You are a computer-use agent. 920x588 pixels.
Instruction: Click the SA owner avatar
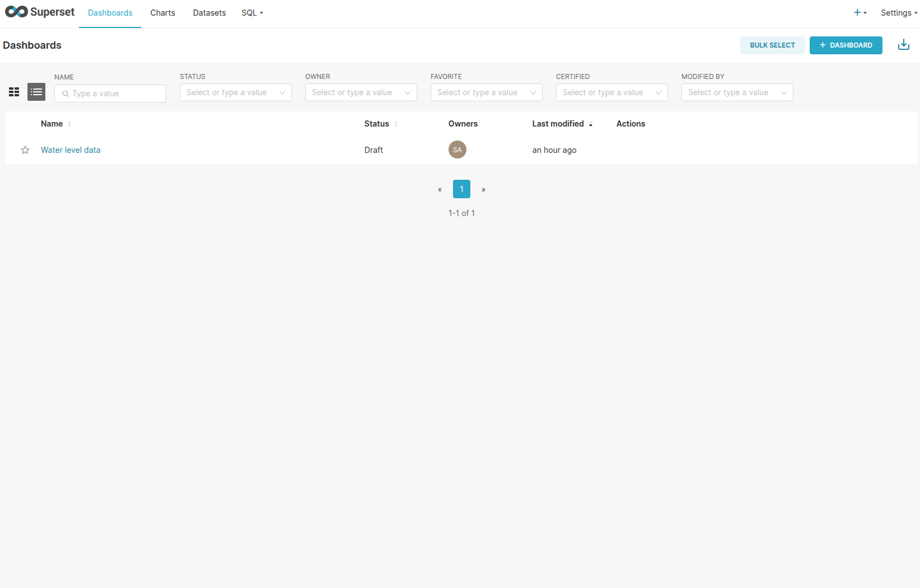tap(457, 150)
